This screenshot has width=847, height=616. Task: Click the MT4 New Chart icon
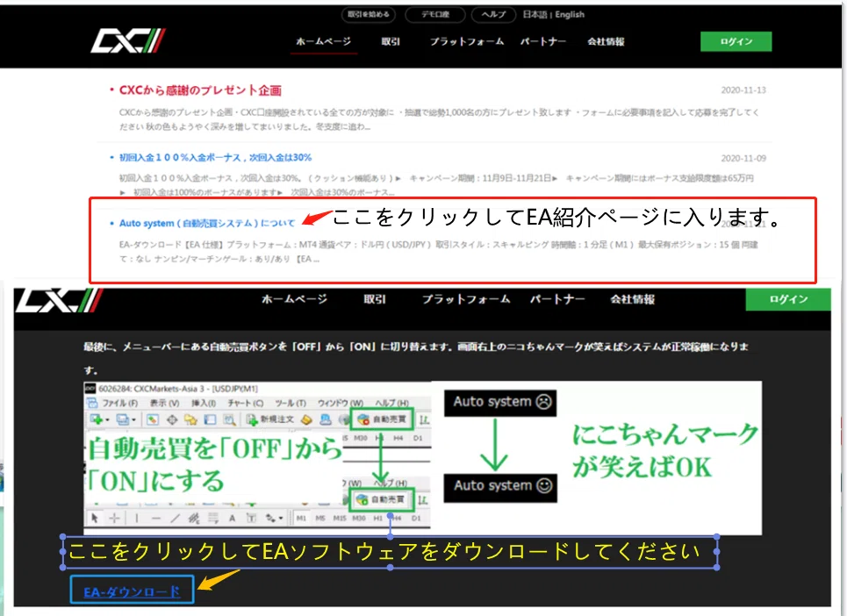(x=97, y=419)
